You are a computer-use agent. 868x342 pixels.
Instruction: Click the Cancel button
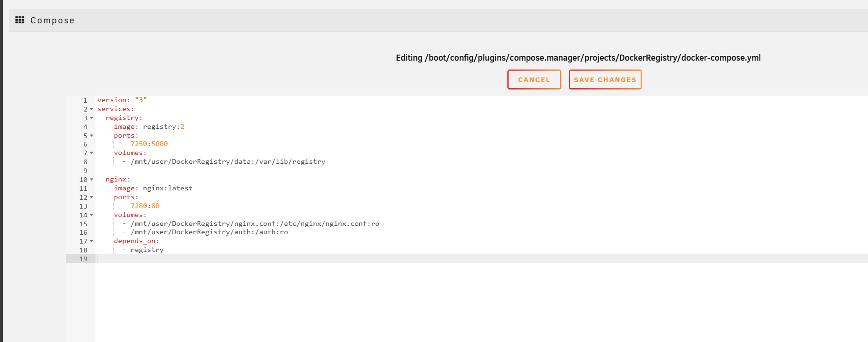coord(534,80)
